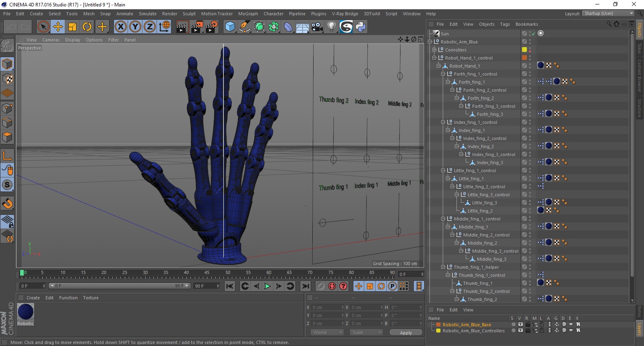Viewport: 644px width, 346px height.
Task: Click the orange Robot_Hand_1_control layer swatch
Action: (x=524, y=58)
